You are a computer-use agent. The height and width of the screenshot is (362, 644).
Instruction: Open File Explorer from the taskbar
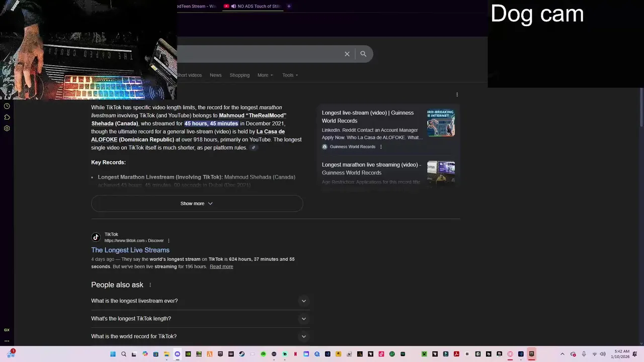[167, 354]
